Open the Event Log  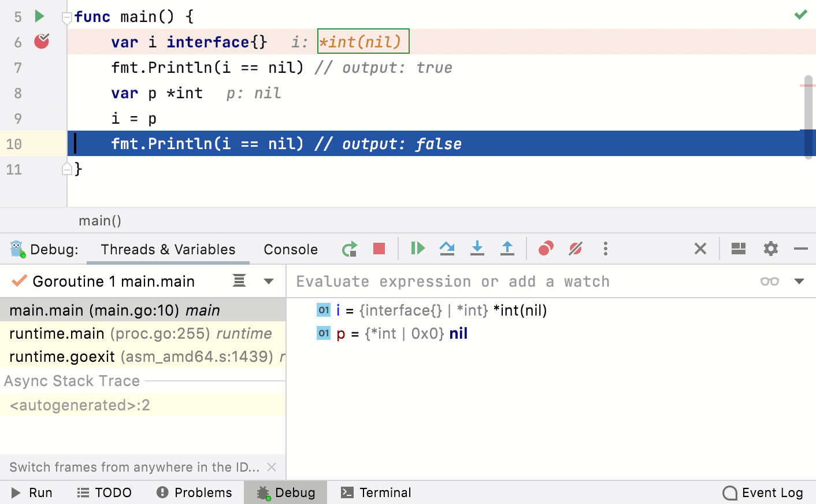pyautogui.click(x=763, y=492)
